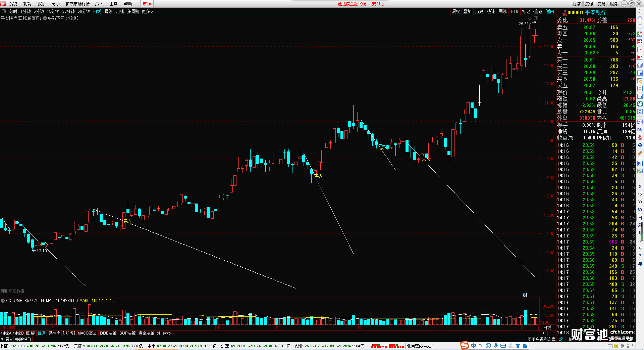Click the wavy indicator chart sidebar icon
The height and width of the screenshot is (350, 644).
pyautogui.click(x=640, y=122)
